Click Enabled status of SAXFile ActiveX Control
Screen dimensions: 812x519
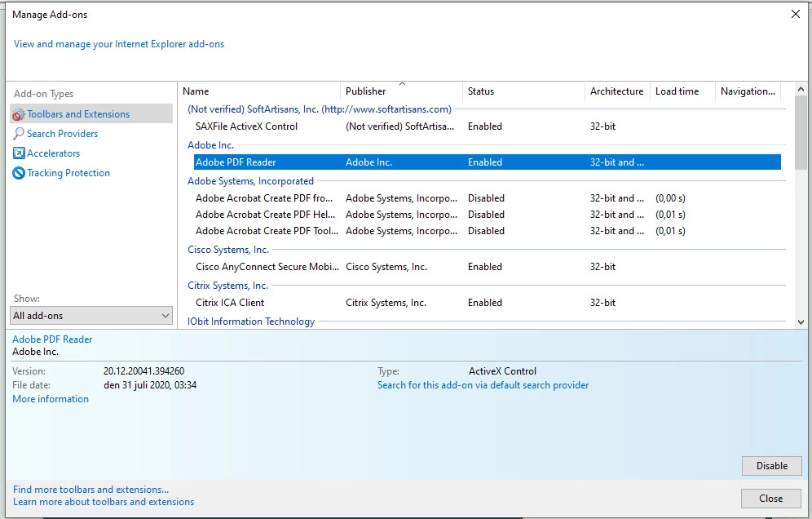[485, 126]
